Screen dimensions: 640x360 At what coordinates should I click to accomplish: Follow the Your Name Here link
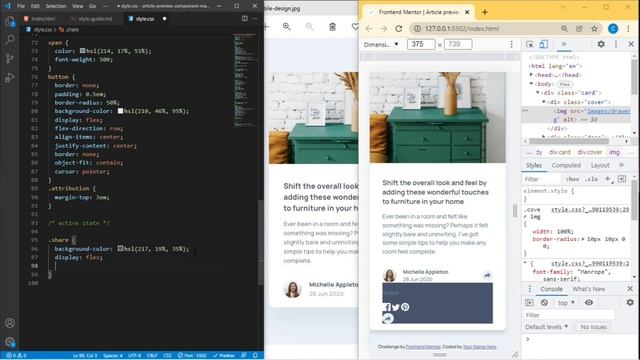[x=480, y=347]
